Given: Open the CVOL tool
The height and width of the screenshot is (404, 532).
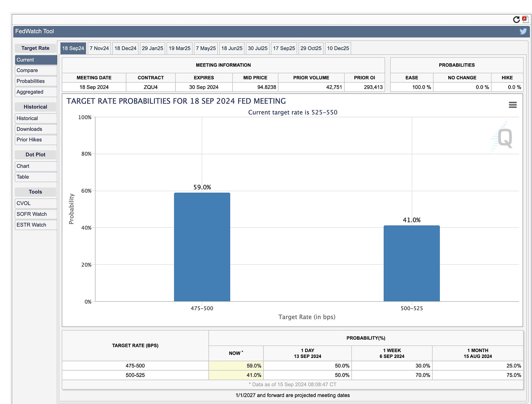Looking at the screenshot, I should pos(36,203).
